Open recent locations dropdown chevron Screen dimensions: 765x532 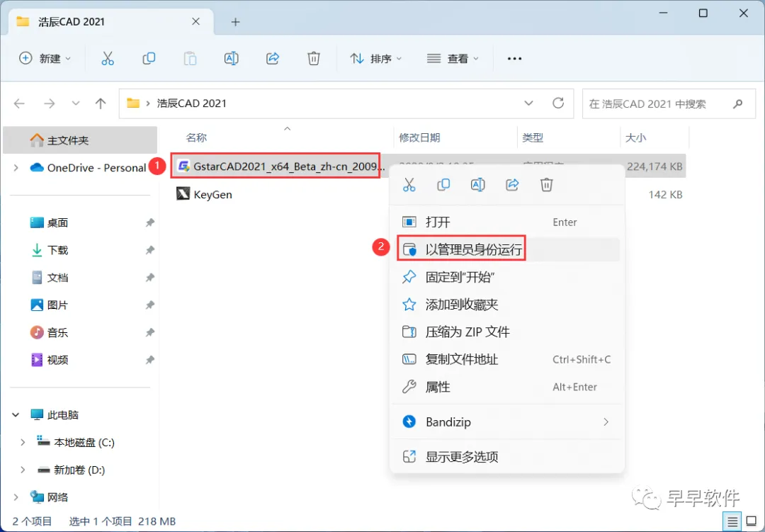75,103
